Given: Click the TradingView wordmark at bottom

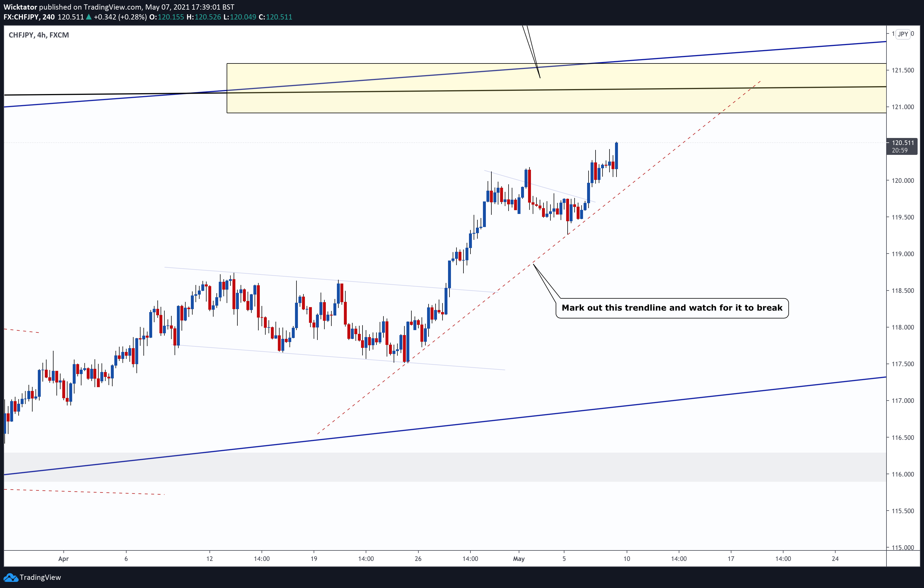Looking at the screenshot, I should click(x=40, y=577).
